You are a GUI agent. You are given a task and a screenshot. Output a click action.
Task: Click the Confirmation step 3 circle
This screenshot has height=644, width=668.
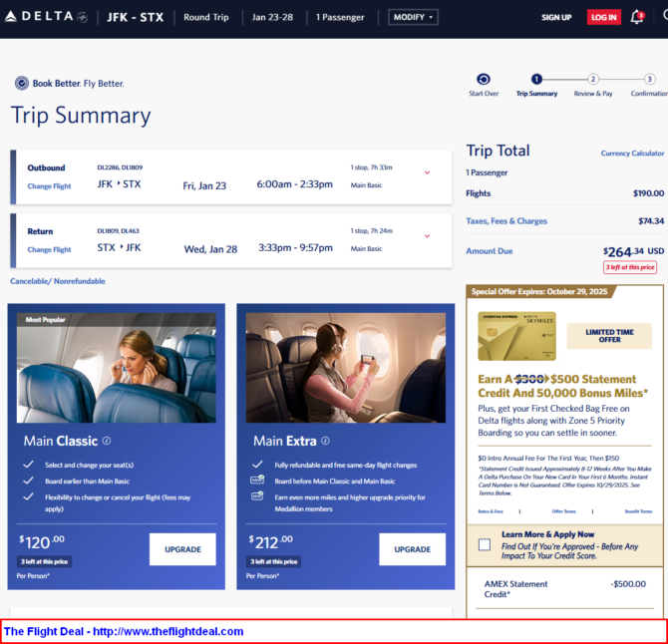tap(649, 80)
